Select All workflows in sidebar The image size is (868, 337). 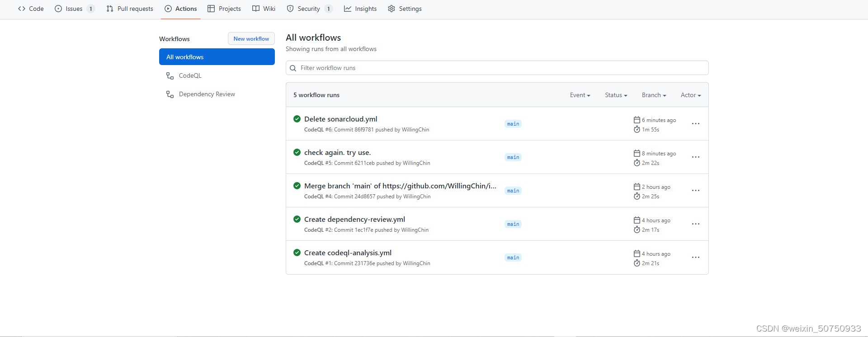pos(217,57)
